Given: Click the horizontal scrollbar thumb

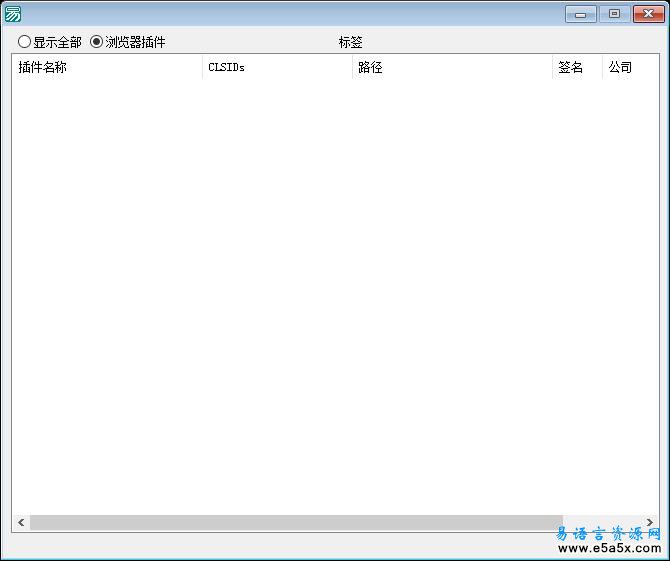Looking at the screenshot, I should (296, 522).
